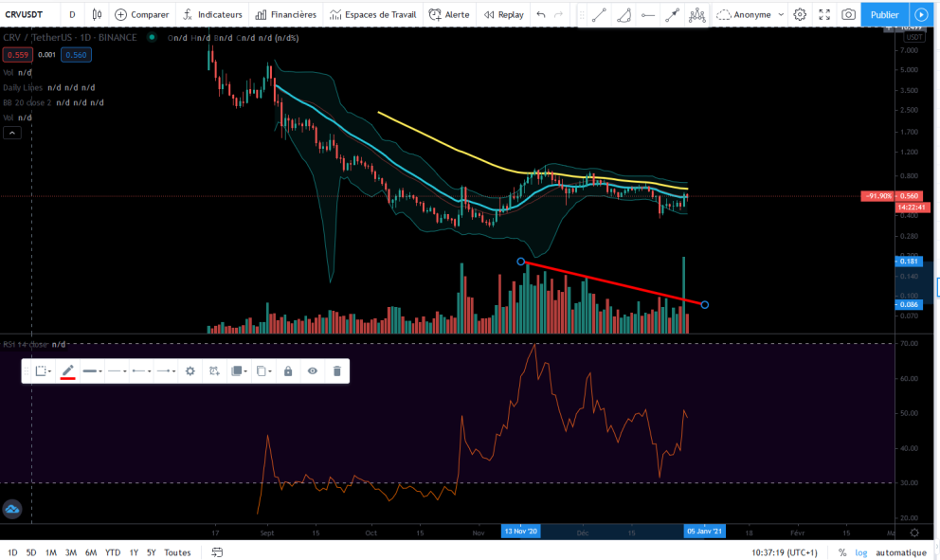The image size is (940, 560).
Task: Click the 05 Janv '21 date label
Action: (x=704, y=532)
